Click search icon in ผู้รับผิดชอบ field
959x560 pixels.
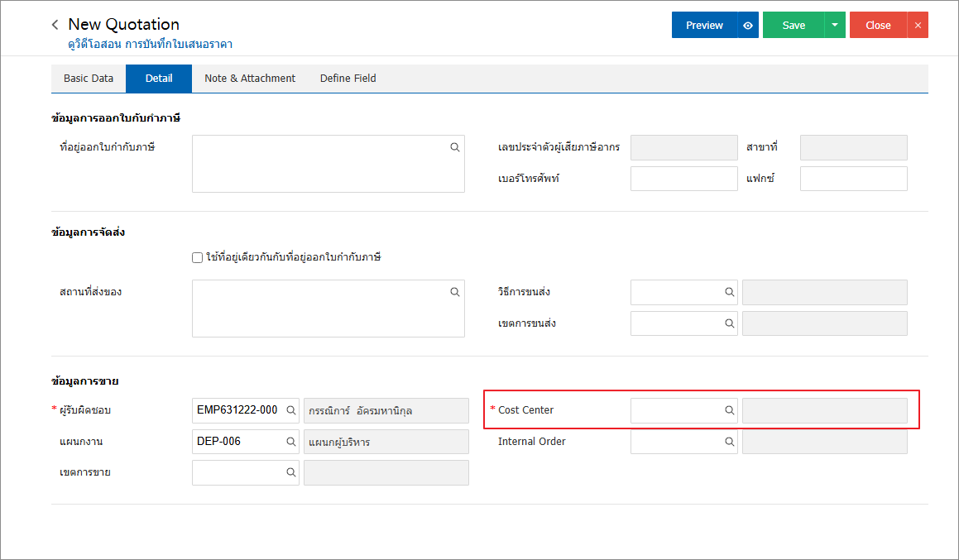291,410
